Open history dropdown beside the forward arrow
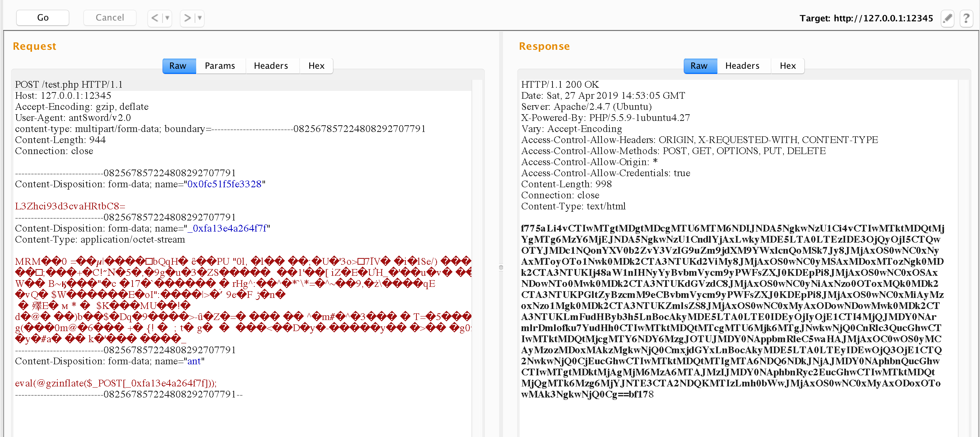This screenshot has width=980, height=437. point(200,18)
